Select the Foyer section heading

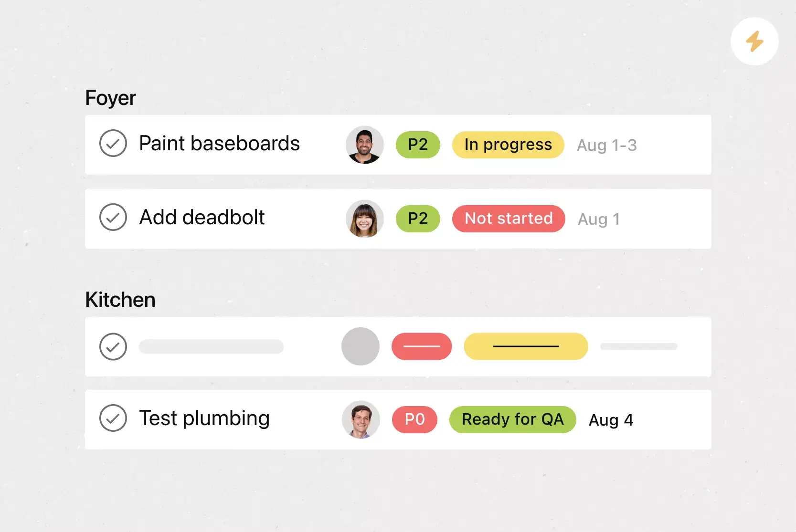click(110, 98)
